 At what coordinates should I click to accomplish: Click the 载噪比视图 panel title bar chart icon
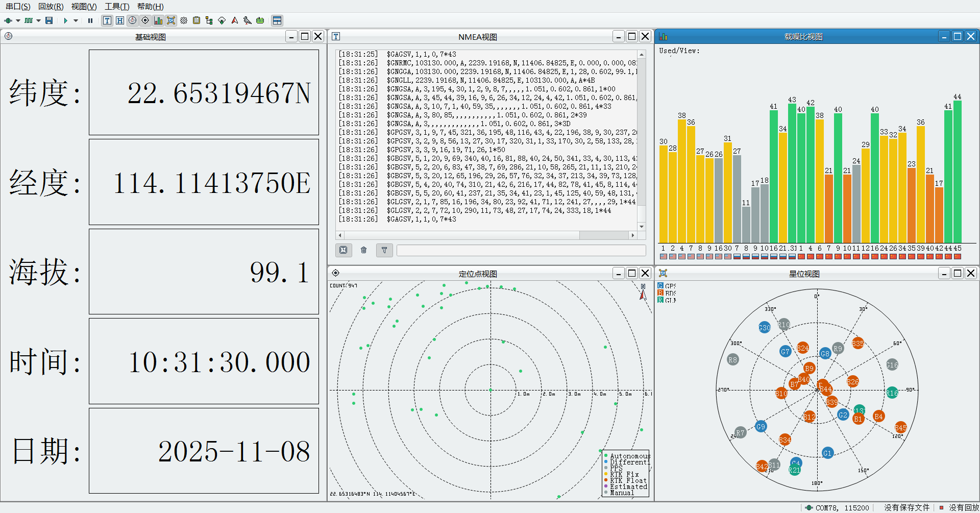pos(663,36)
